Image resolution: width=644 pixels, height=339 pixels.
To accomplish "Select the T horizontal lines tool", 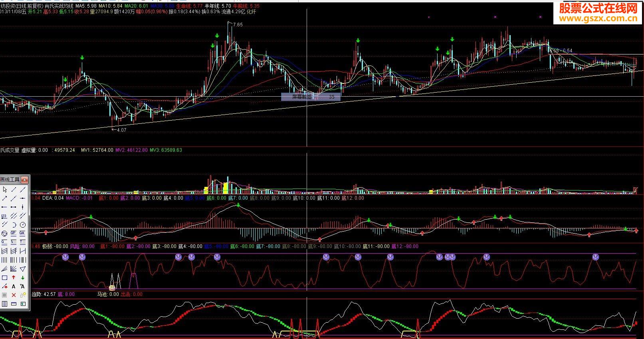I will [x=23, y=242].
